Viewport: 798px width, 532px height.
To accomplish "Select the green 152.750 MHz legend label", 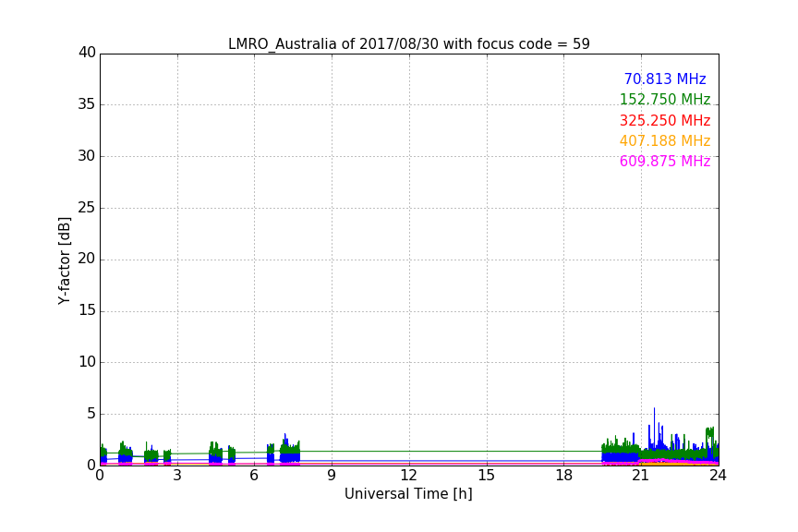I will [x=665, y=100].
